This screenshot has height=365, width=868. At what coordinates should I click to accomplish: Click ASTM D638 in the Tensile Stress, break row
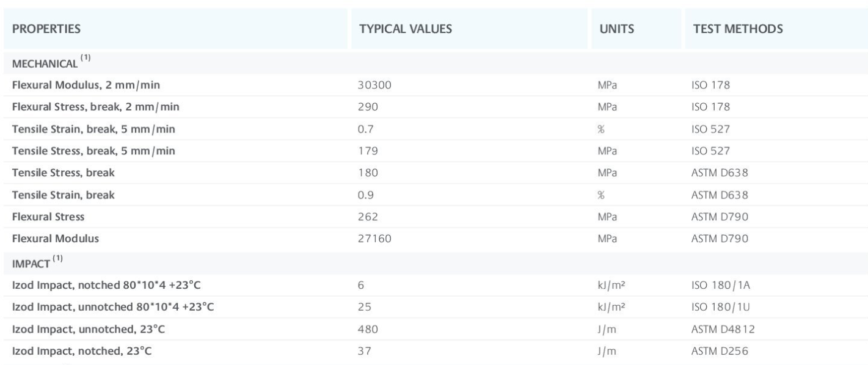click(x=715, y=173)
